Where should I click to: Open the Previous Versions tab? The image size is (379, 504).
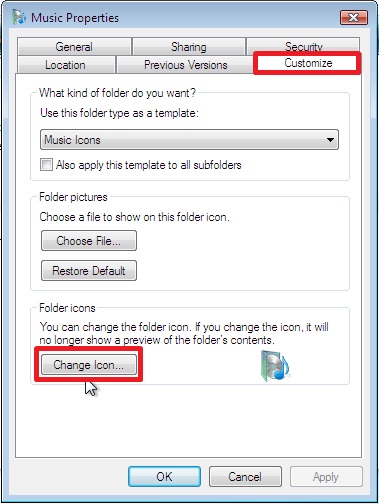tap(185, 65)
